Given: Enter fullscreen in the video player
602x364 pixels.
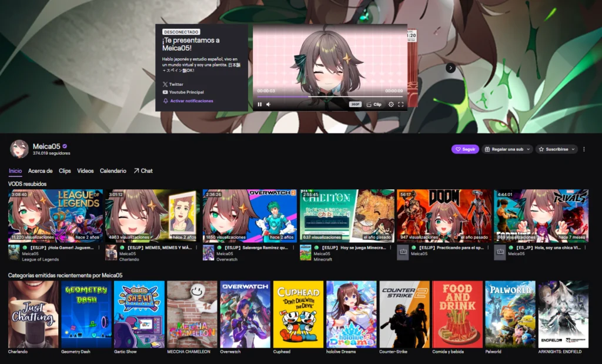Looking at the screenshot, I should [x=401, y=105].
